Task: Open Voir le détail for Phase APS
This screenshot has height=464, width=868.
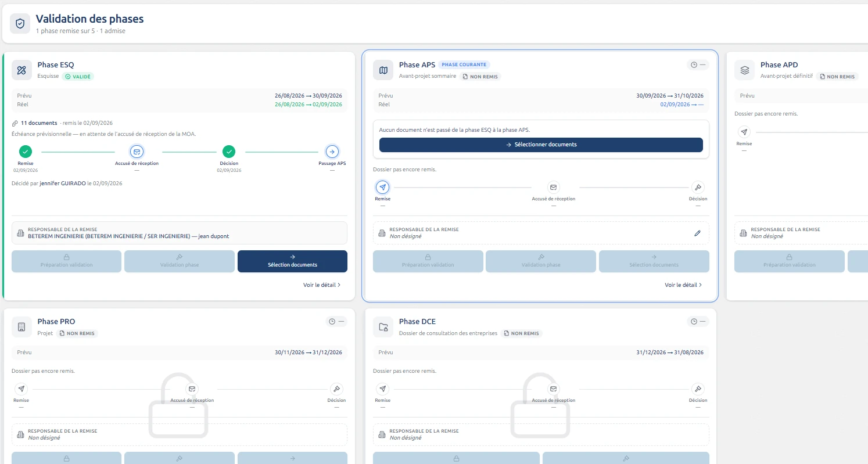Action: (683, 285)
